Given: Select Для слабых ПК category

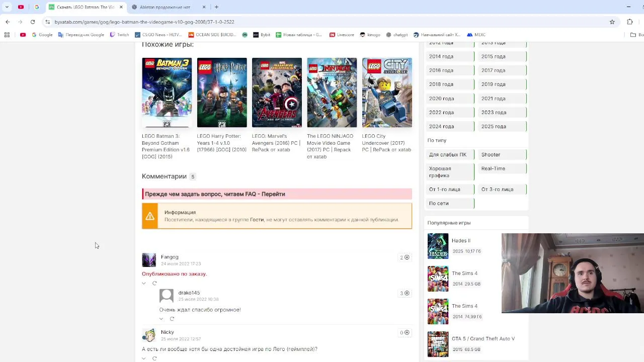Looking at the screenshot, I should [x=450, y=154].
